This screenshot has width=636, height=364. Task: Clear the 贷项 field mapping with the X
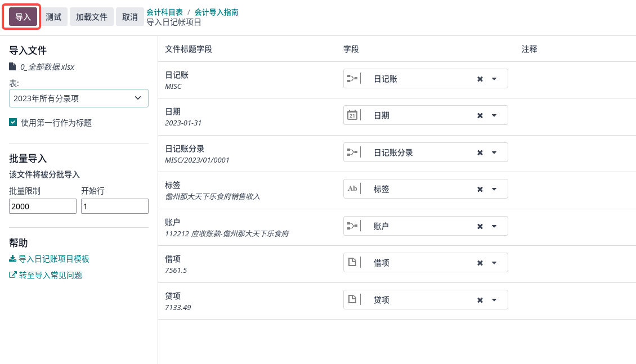click(x=480, y=300)
